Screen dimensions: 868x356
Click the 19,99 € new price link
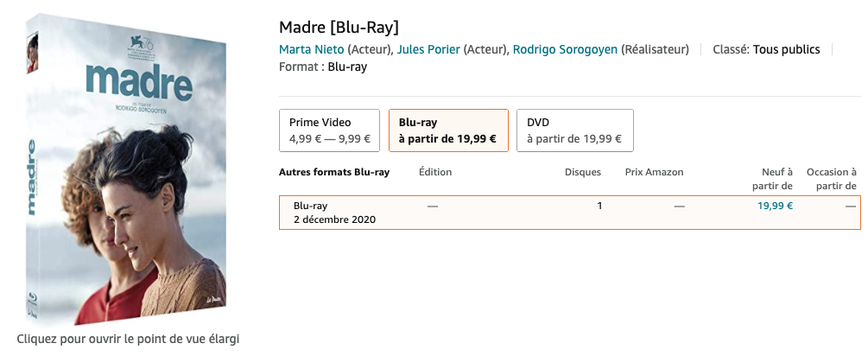click(775, 206)
